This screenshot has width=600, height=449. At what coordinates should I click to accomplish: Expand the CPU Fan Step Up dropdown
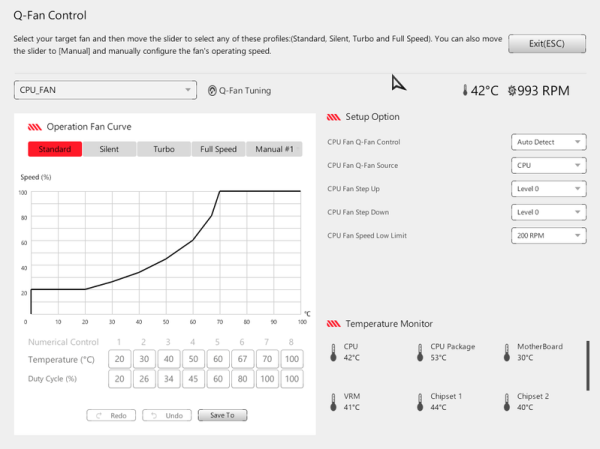click(x=548, y=189)
